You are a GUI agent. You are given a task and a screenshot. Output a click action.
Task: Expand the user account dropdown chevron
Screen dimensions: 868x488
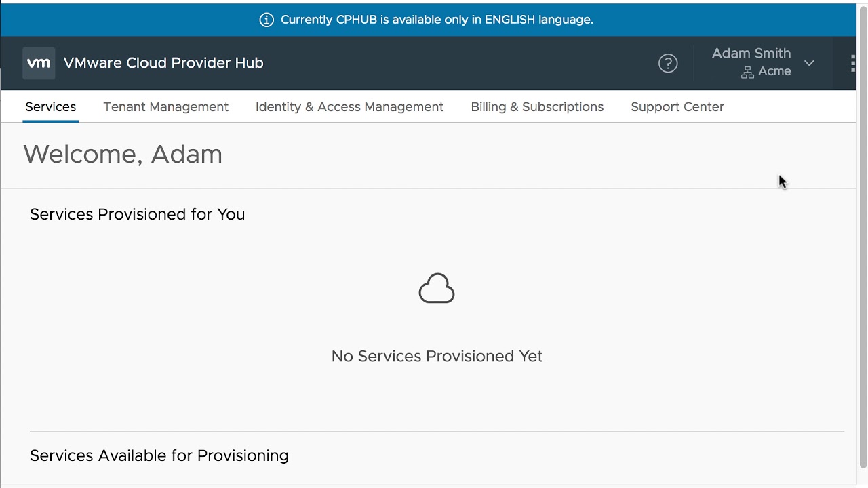[x=809, y=63]
